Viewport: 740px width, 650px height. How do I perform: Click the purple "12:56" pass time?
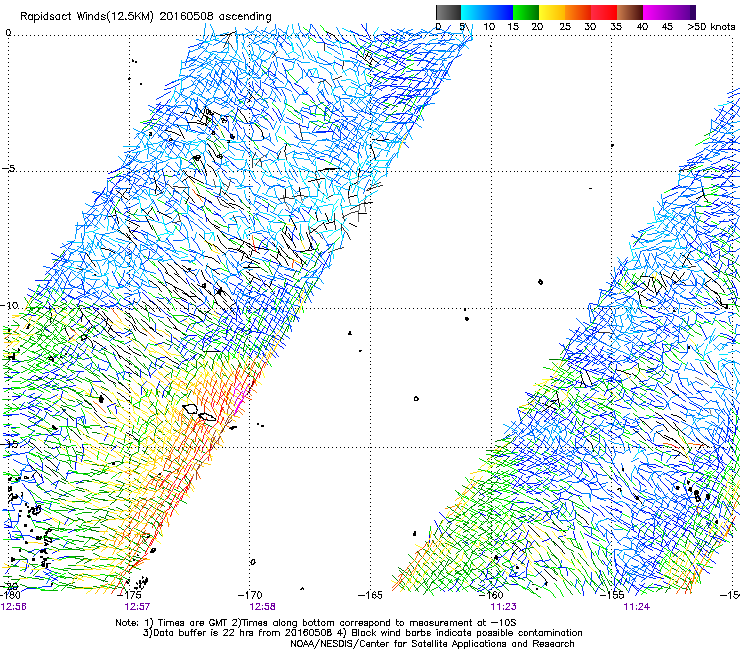point(14,607)
